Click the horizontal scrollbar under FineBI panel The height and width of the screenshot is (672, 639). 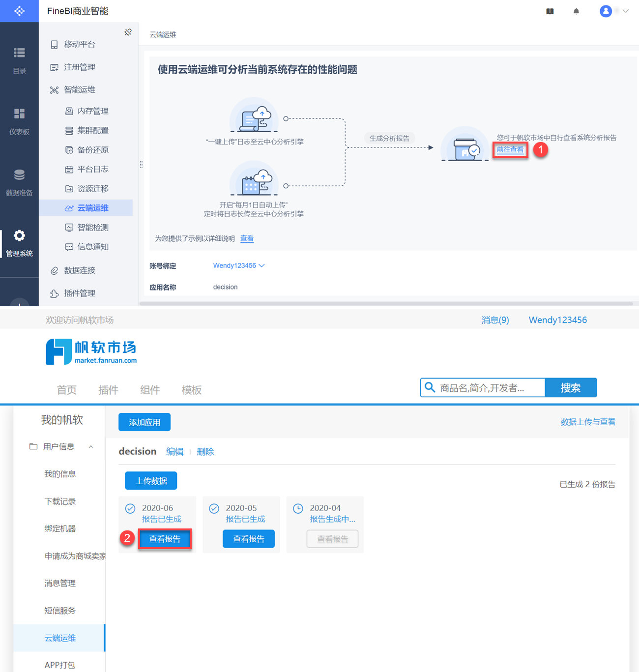point(386,304)
